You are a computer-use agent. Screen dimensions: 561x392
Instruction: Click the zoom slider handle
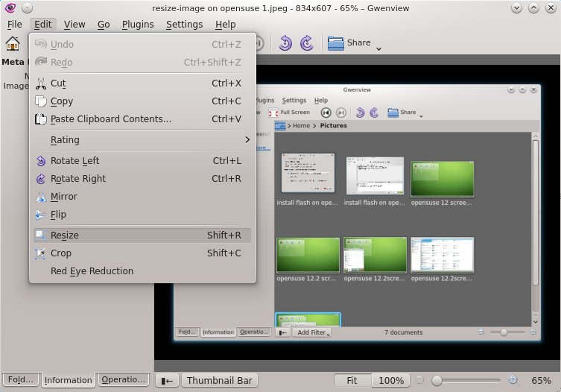437,380
